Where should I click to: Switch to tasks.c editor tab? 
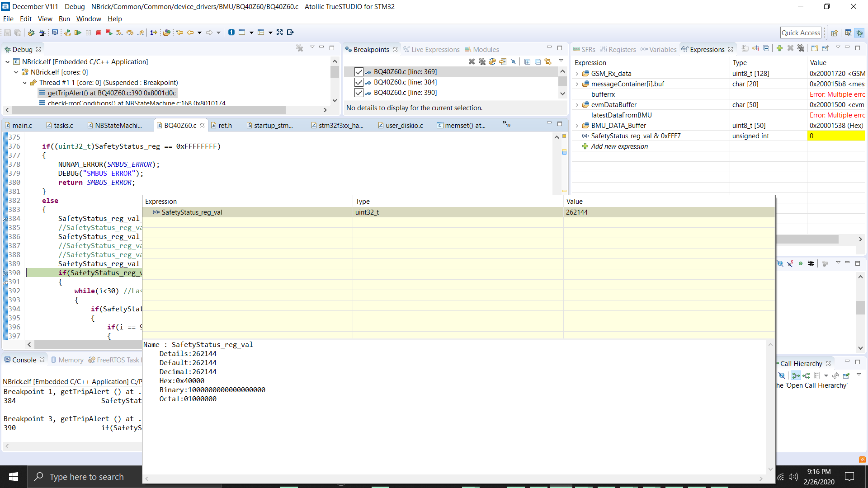60,125
